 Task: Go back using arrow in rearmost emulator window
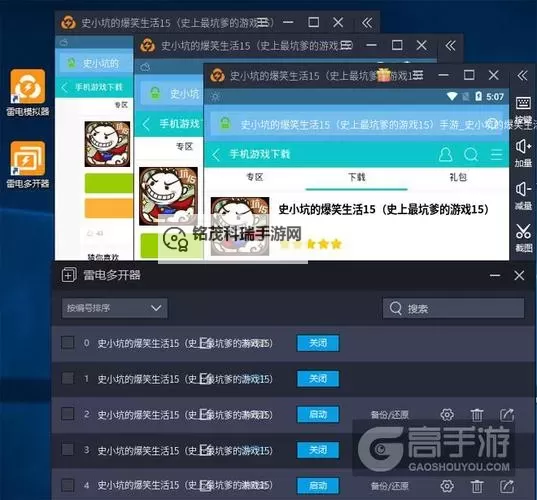(64, 87)
